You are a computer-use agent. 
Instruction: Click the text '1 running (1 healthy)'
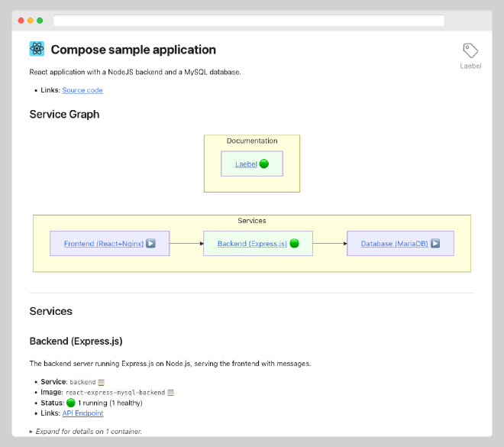110,403
